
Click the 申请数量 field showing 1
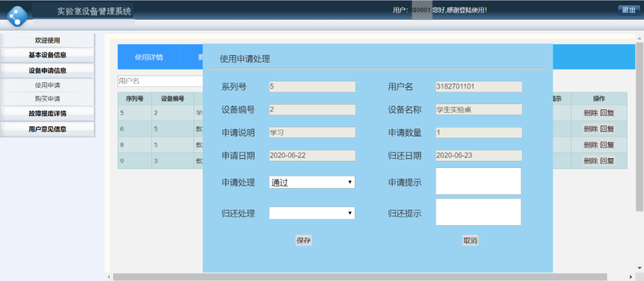point(478,133)
